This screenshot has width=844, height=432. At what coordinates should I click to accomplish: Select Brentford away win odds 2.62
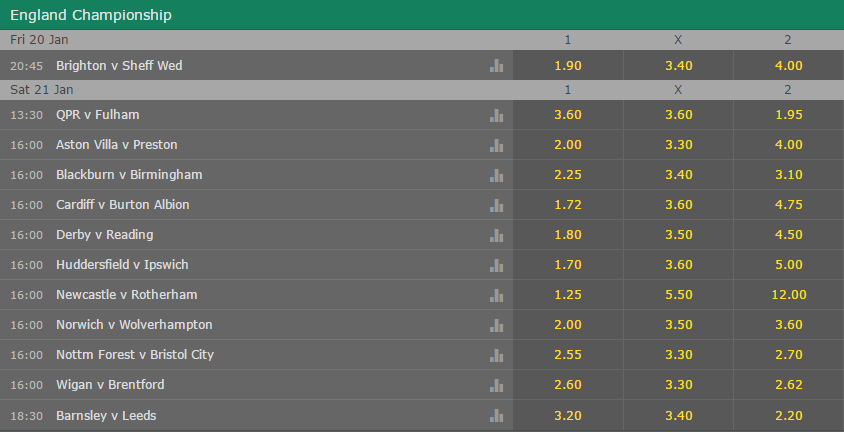coord(789,385)
